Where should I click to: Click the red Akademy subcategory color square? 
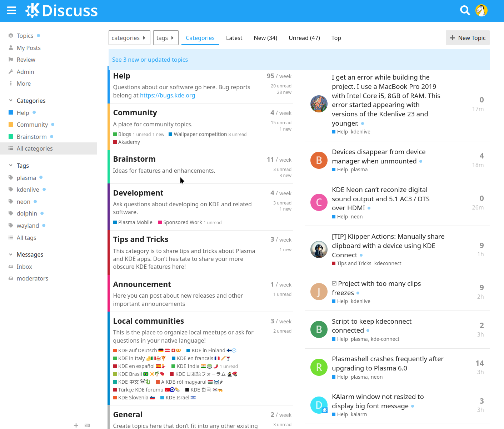[115, 142]
